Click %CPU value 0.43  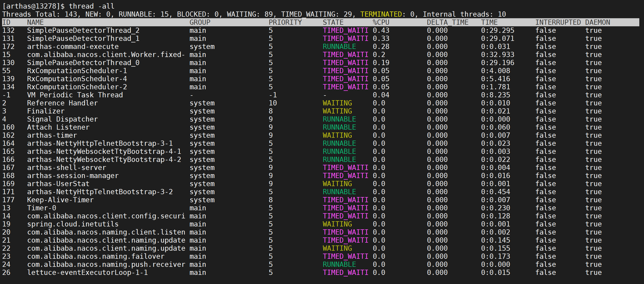(x=381, y=30)
